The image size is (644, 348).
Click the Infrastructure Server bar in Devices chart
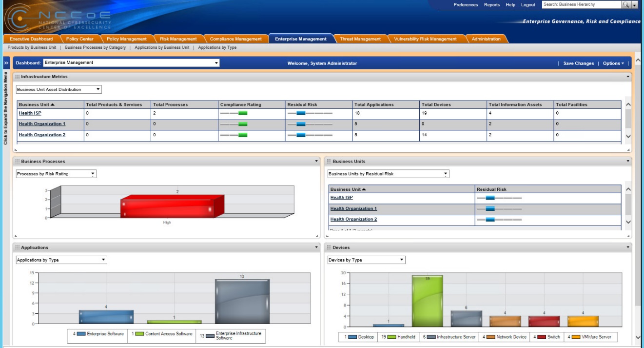pos(466,319)
